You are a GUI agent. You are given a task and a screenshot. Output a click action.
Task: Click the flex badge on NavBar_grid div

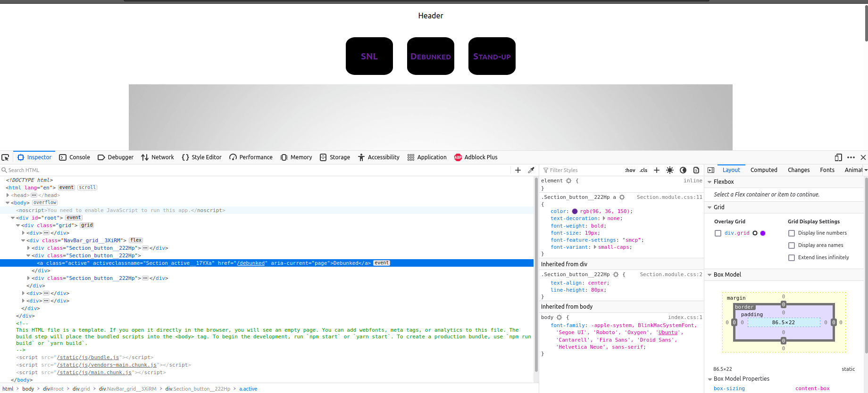click(136, 240)
